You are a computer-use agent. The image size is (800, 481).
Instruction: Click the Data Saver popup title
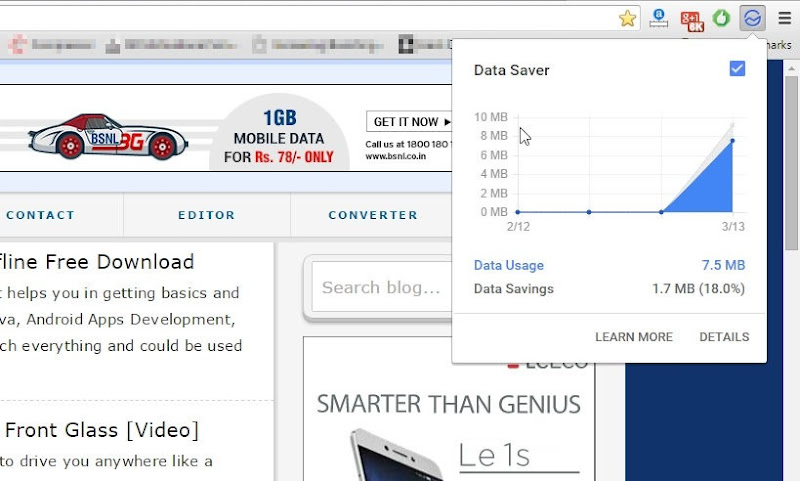[511, 70]
